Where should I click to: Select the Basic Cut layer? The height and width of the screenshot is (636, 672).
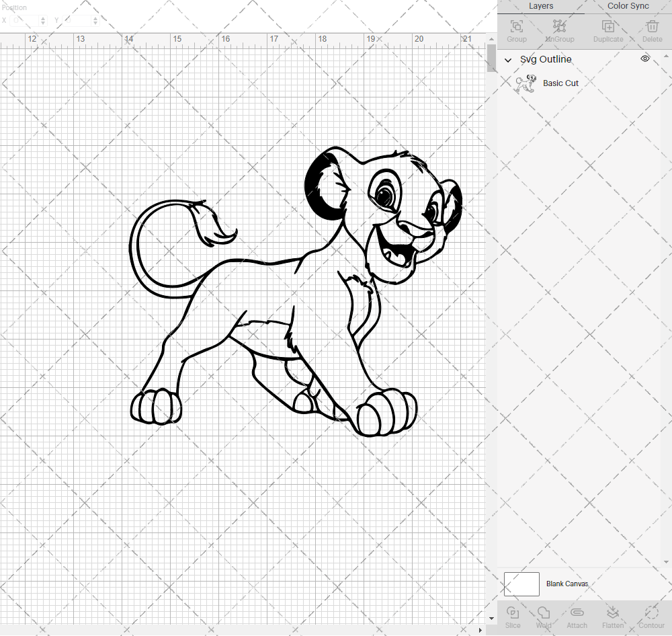point(560,83)
